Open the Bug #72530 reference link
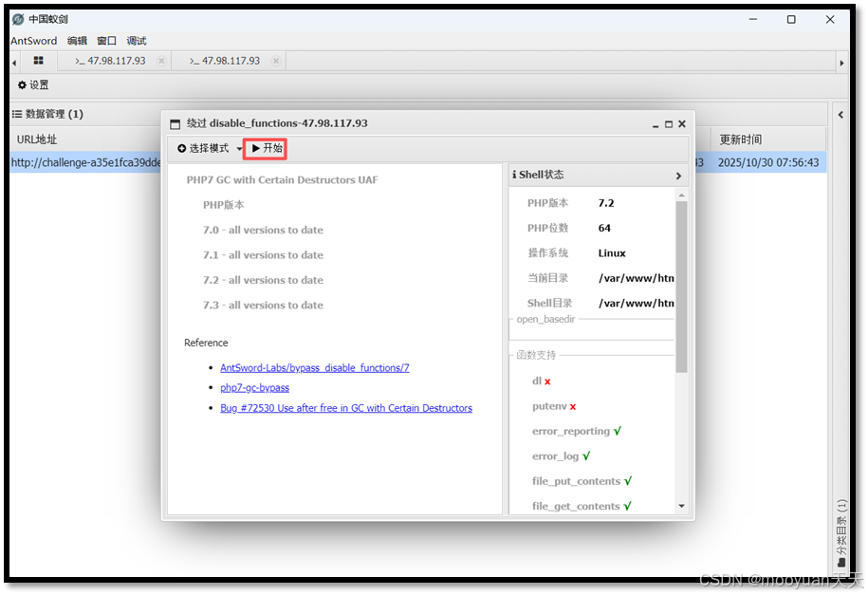 (346, 408)
